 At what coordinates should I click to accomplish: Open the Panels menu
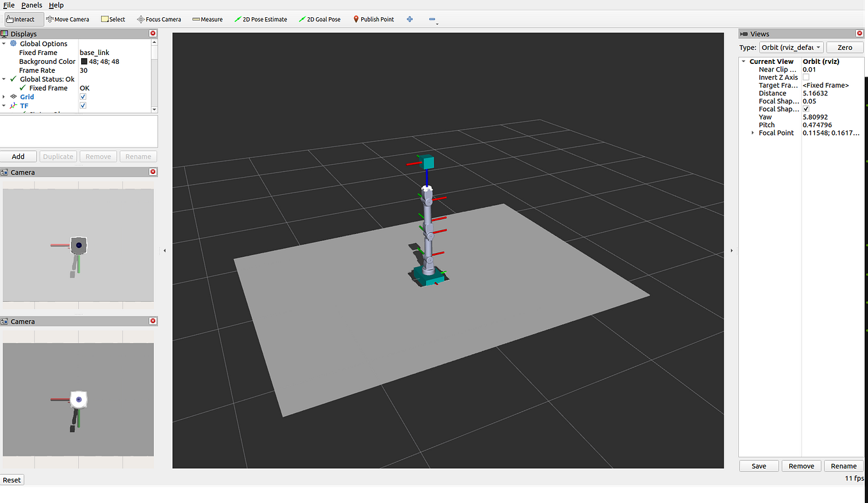31,4
